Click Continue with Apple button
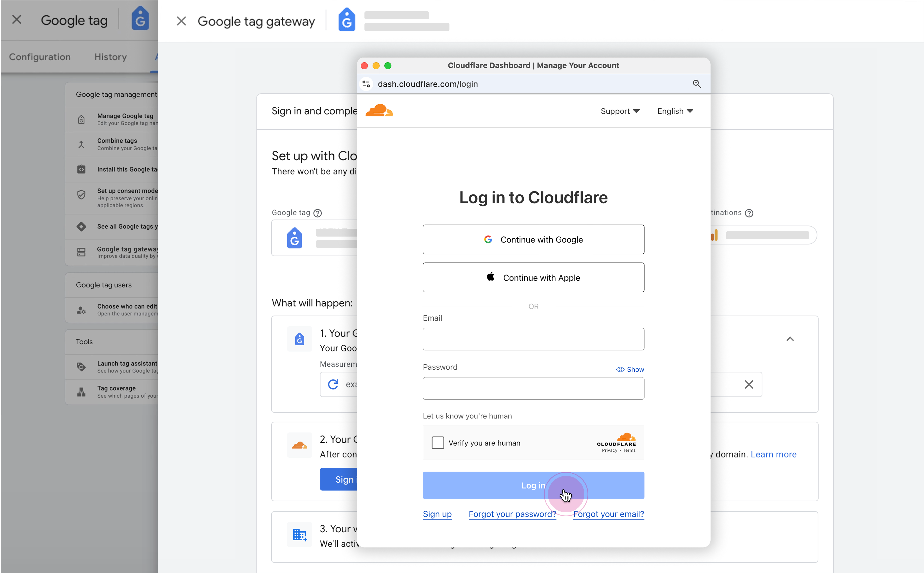This screenshot has width=924, height=573. 533,277
